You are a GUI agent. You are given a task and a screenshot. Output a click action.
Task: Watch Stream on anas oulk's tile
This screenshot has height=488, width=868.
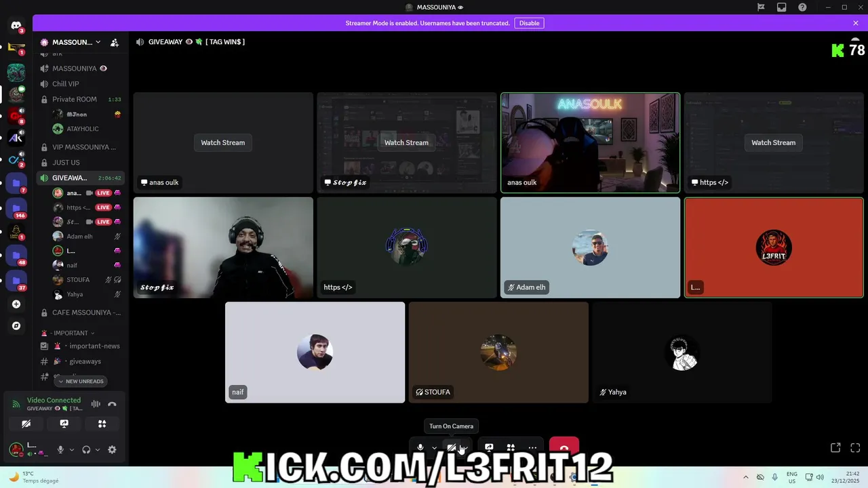[223, 142]
